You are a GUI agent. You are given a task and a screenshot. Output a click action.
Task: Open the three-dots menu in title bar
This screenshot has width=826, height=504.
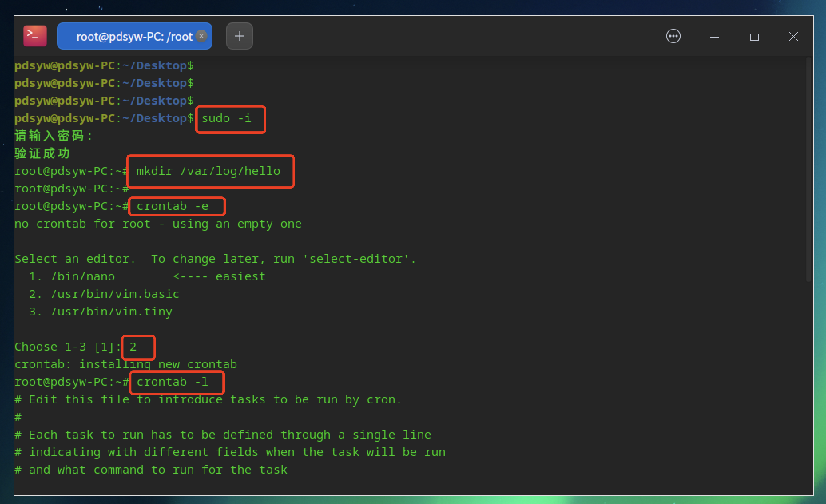(673, 36)
